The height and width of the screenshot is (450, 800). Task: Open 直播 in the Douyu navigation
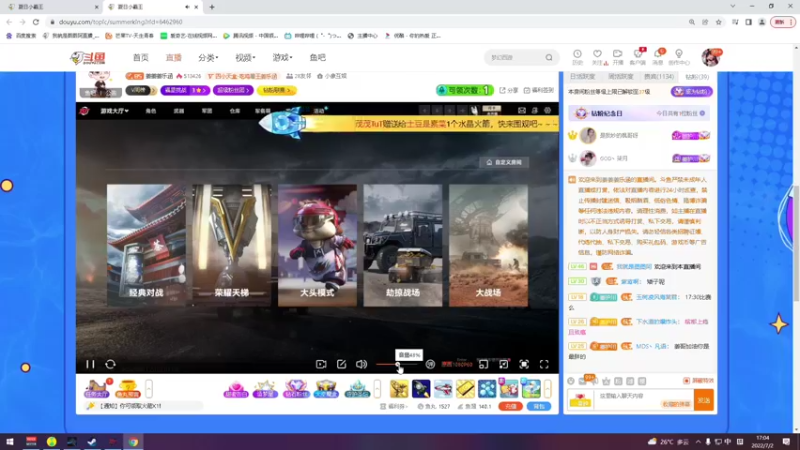(173, 58)
